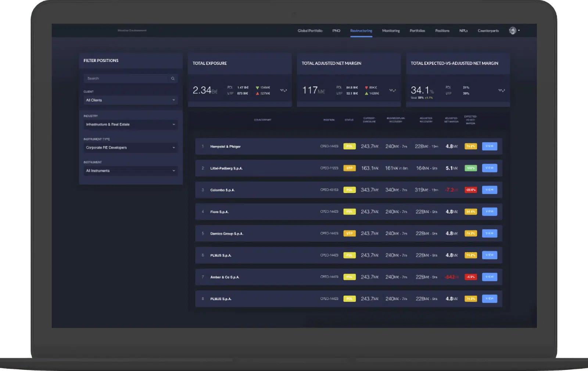Expand the All Clients dropdown
Screen dimensions: 588x371
[x=130, y=100]
